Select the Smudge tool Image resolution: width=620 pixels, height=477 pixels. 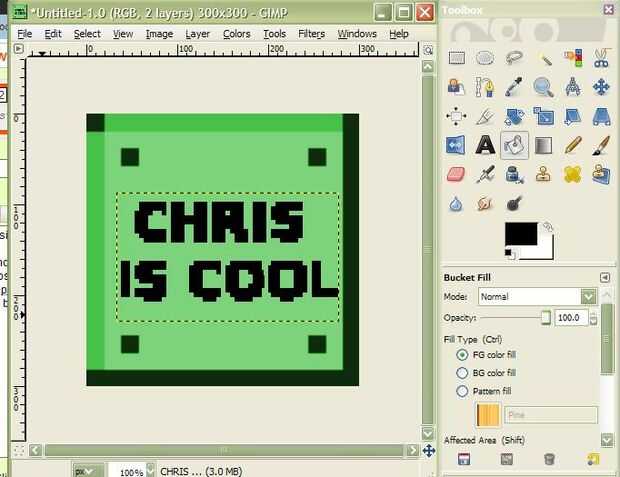(485, 204)
